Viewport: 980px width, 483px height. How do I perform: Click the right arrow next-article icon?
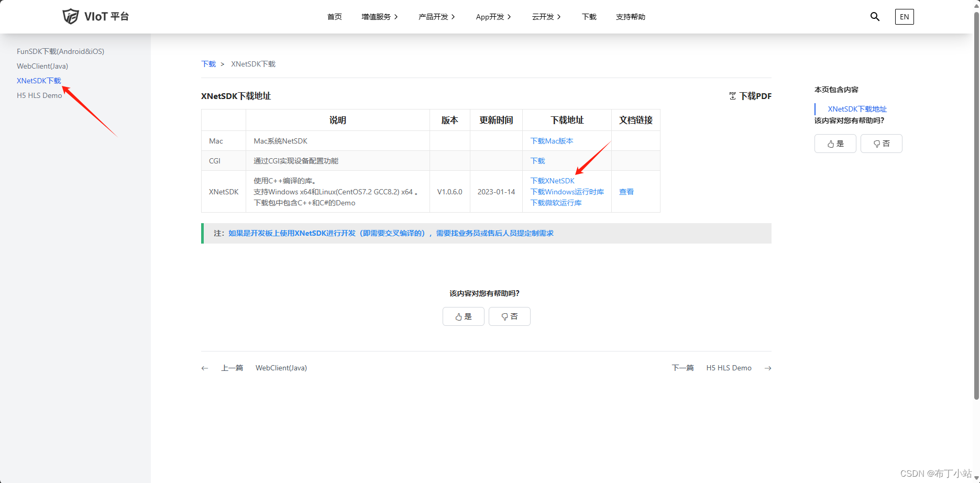tap(768, 368)
